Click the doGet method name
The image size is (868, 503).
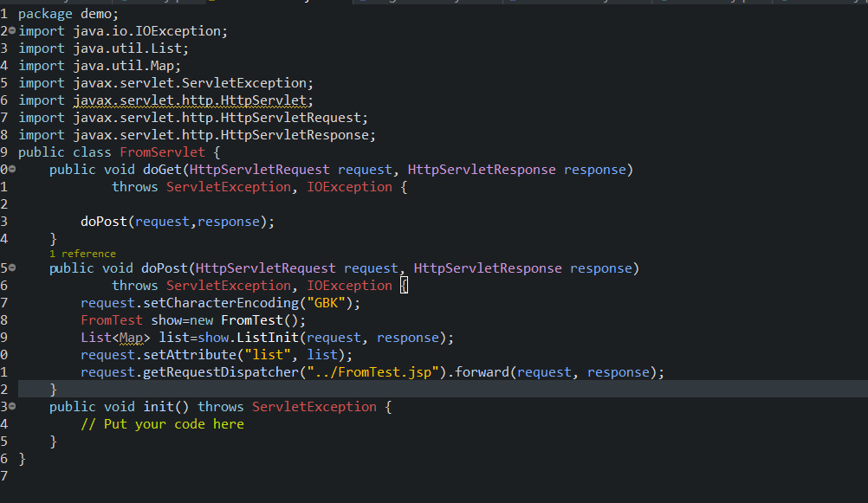162,170
